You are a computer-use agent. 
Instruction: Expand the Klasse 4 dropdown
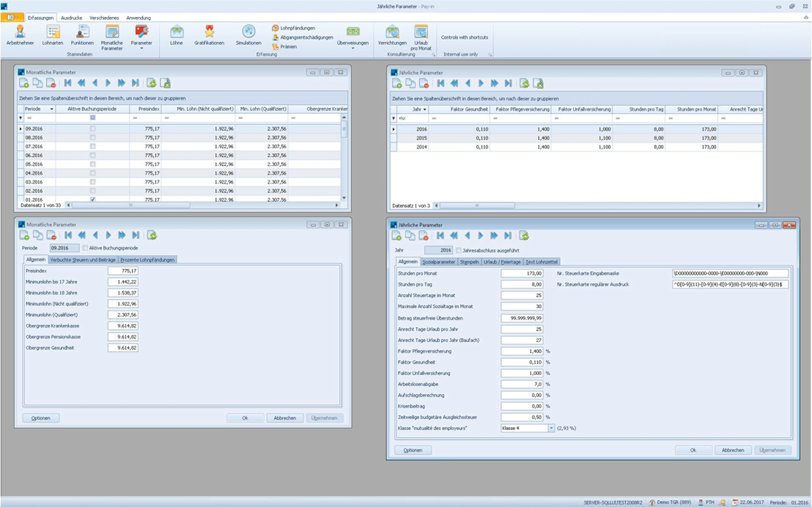551,428
